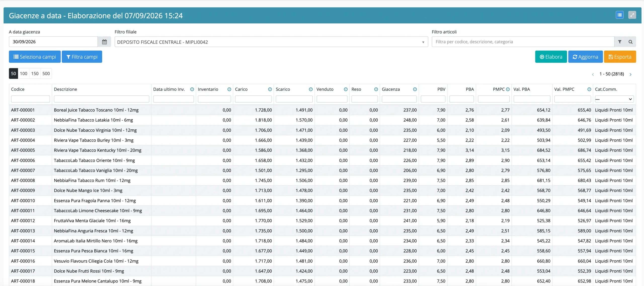Click the Esporta button
The height and width of the screenshot is (286, 644).
click(x=620, y=57)
